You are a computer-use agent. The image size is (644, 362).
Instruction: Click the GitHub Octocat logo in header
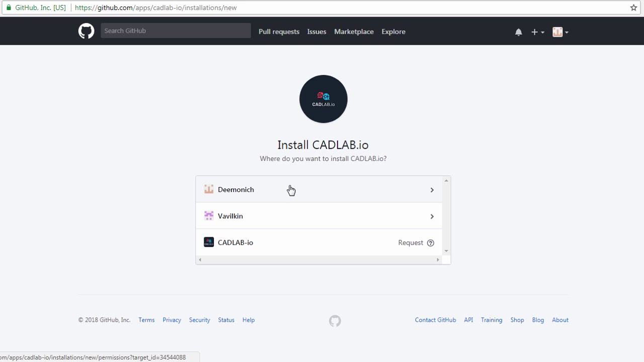(x=86, y=31)
